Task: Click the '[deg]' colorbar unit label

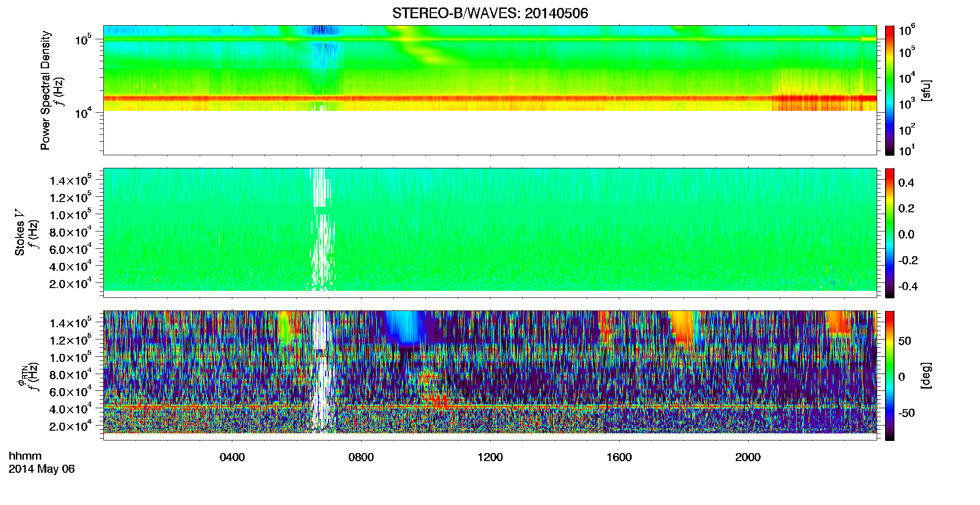Action: [x=926, y=375]
